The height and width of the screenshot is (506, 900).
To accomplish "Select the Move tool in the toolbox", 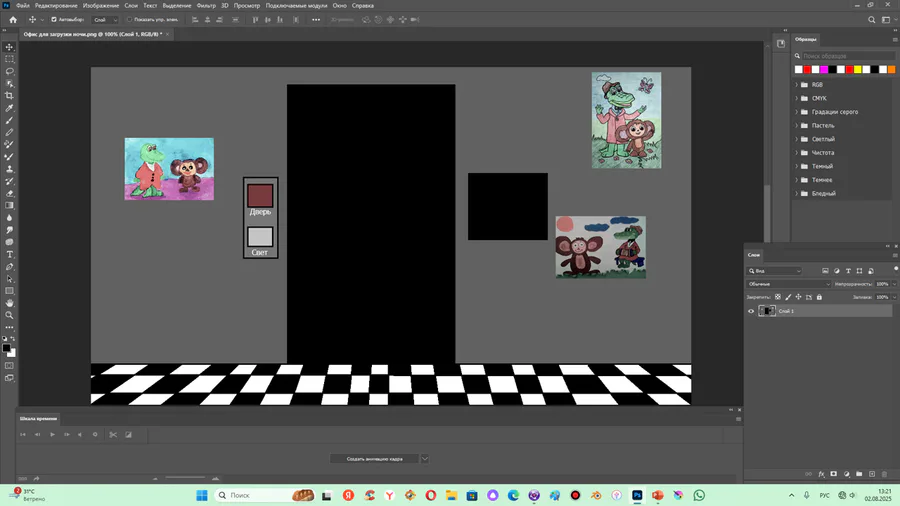I will 9,47.
